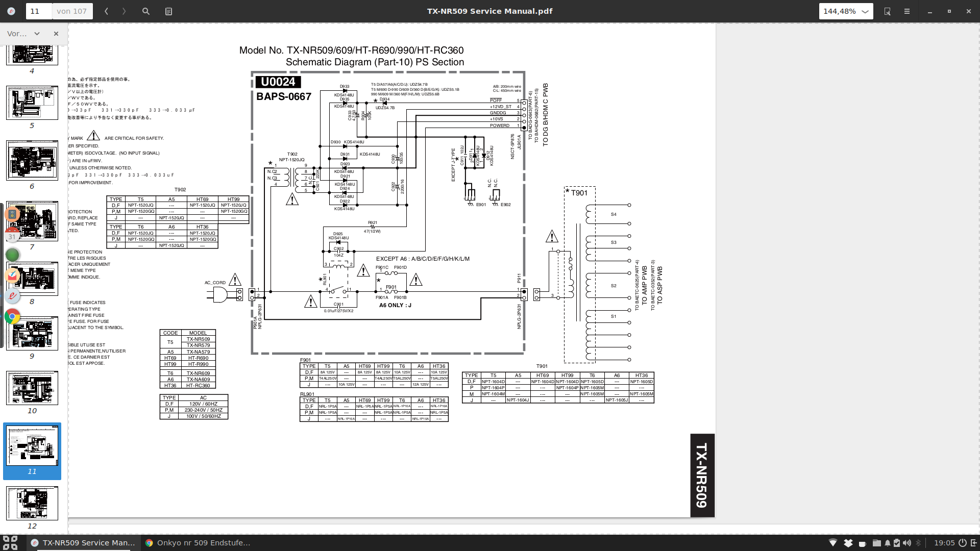Viewport: 980px width, 551px height.
Task: Click the power button icon in taskbar
Action: [962, 543]
